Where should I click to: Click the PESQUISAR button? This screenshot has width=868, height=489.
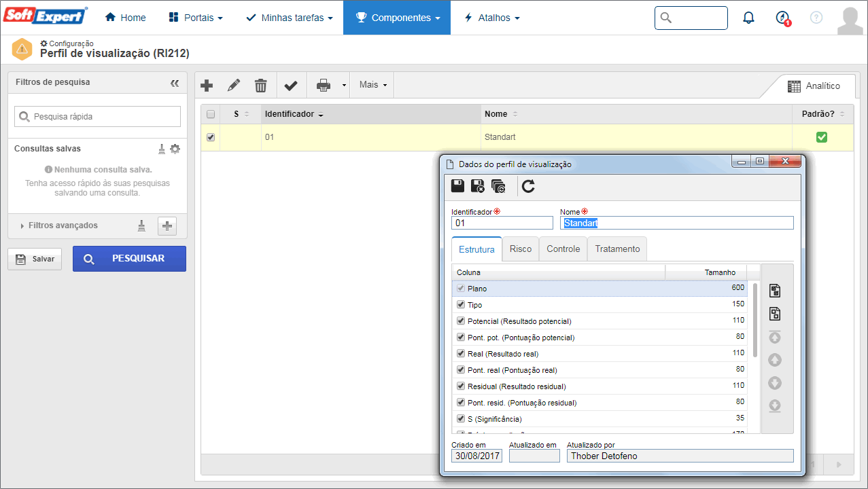click(x=129, y=259)
